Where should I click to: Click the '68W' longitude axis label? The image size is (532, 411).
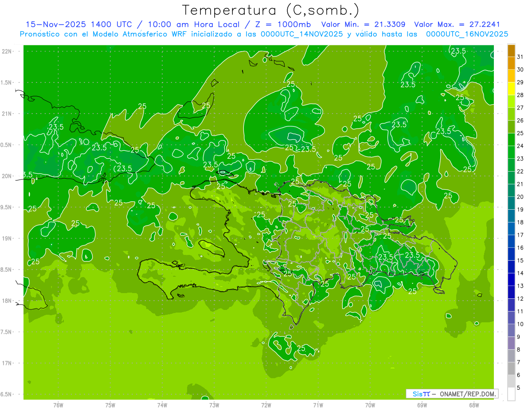click(x=474, y=405)
